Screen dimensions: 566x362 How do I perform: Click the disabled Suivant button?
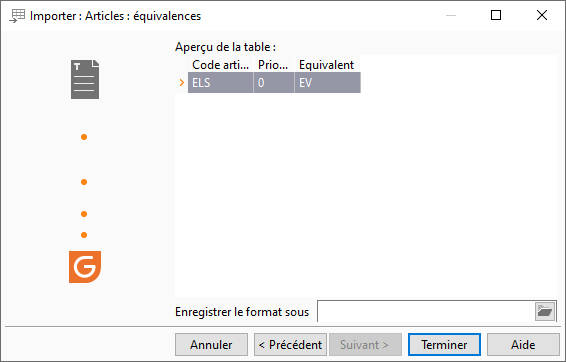click(365, 345)
